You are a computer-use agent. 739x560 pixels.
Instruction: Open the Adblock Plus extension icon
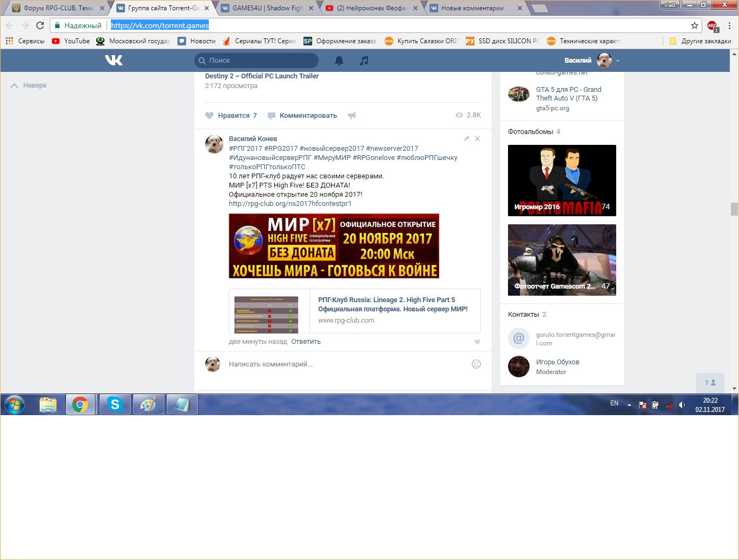pos(712,25)
